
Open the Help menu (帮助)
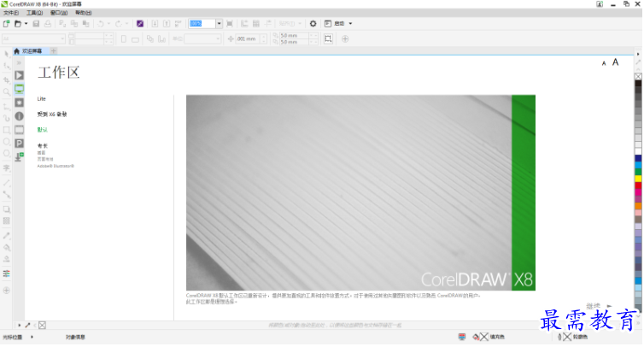click(x=84, y=13)
